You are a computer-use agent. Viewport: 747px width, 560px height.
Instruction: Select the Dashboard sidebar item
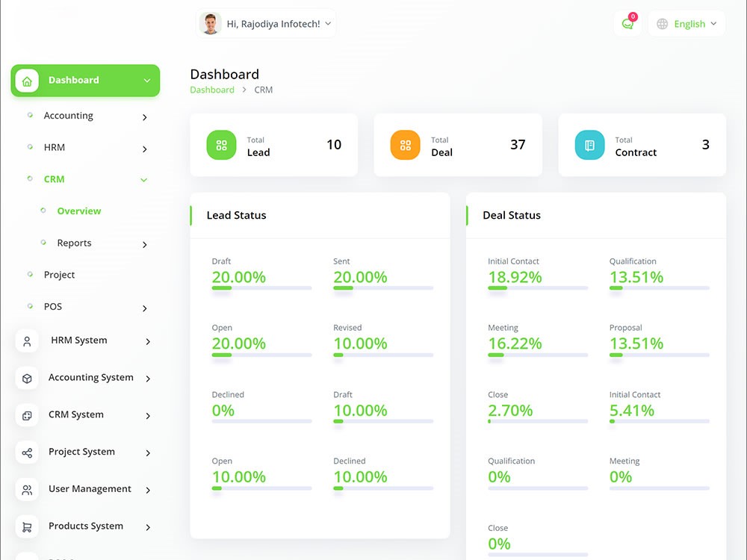tap(85, 81)
